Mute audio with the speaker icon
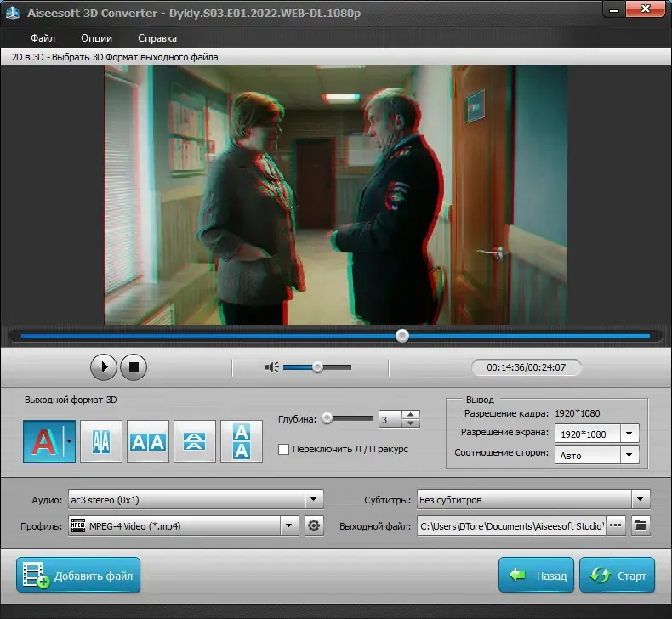Viewport: 672px width, 619px height. (x=271, y=367)
